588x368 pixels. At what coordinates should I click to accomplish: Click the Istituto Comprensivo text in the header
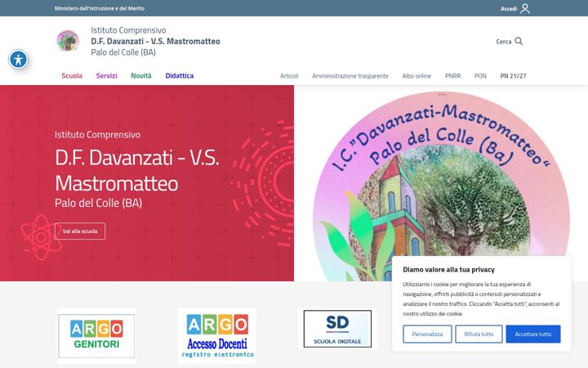pos(128,30)
